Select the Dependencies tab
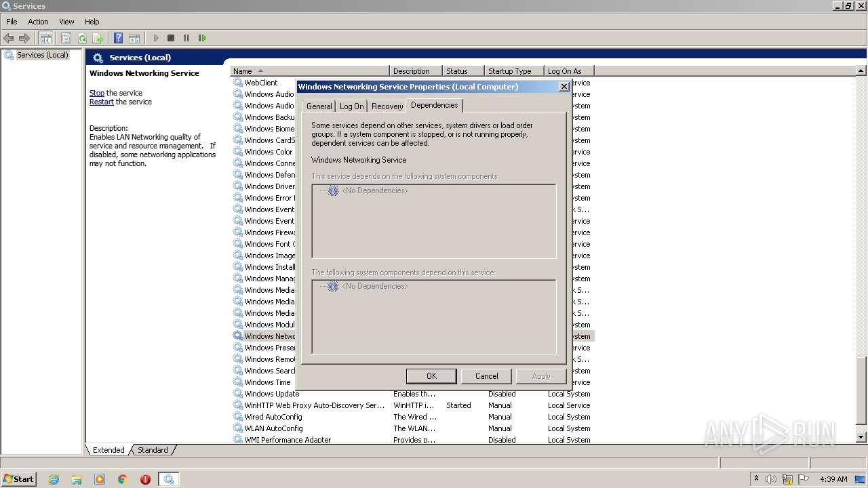This screenshot has width=868, height=488. coord(434,105)
